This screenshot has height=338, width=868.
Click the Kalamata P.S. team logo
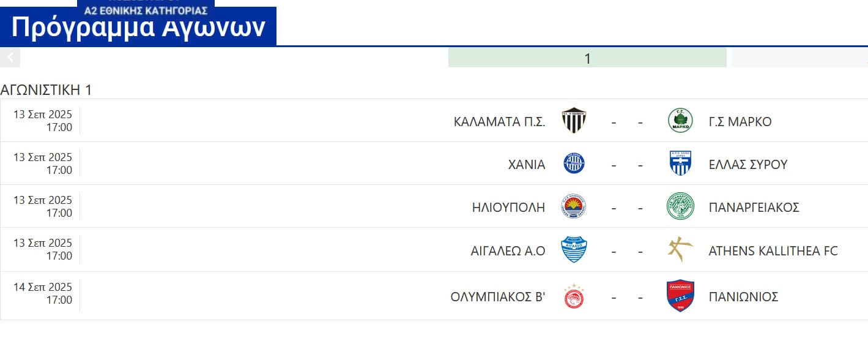pyautogui.click(x=574, y=121)
